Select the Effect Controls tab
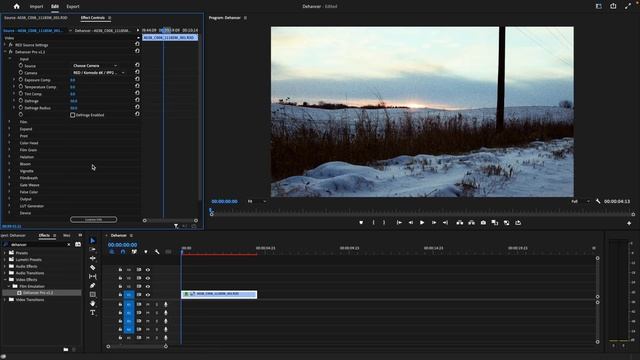 [93, 18]
